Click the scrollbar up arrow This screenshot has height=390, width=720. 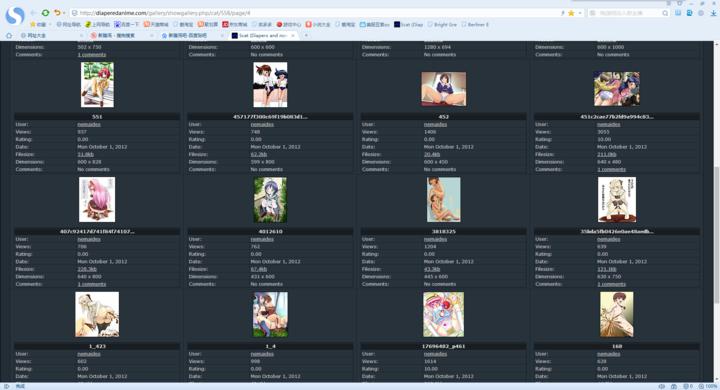(716, 44)
